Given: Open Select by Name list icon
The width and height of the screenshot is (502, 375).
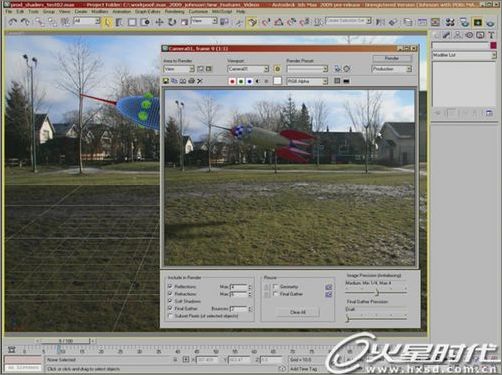Looking at the screenshot, I should pyautogui.click(x=119, y=22).
